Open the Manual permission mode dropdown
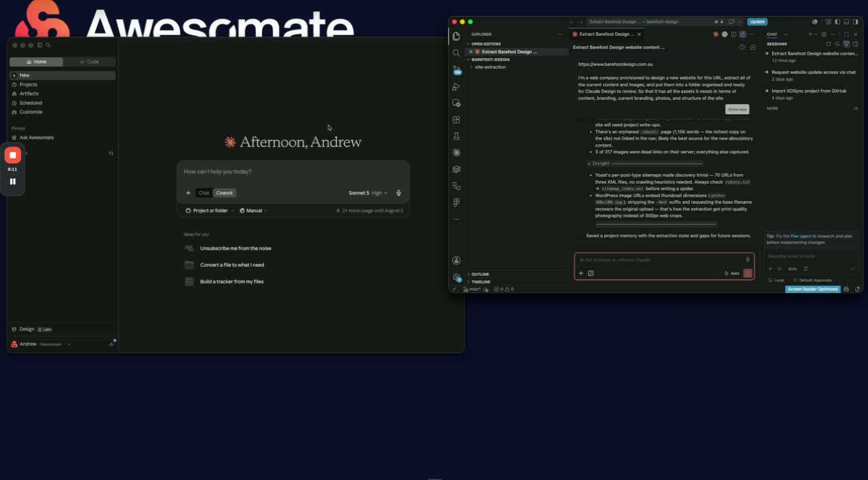The height and width of the screenshot is (480, 868). (253, 211)
